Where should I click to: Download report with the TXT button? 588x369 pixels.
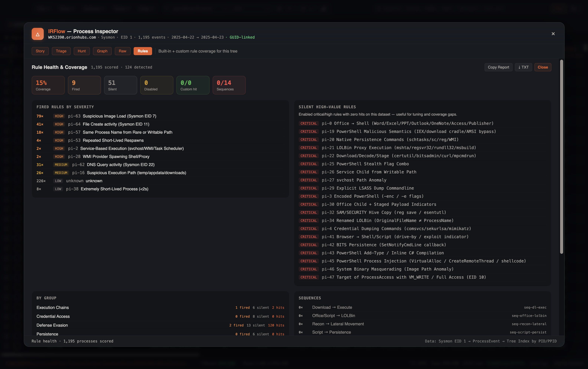point(523,67)
